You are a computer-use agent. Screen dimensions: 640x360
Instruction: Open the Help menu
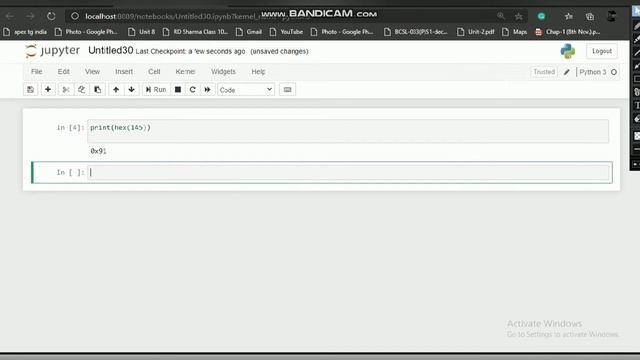(x=258, y=71)
